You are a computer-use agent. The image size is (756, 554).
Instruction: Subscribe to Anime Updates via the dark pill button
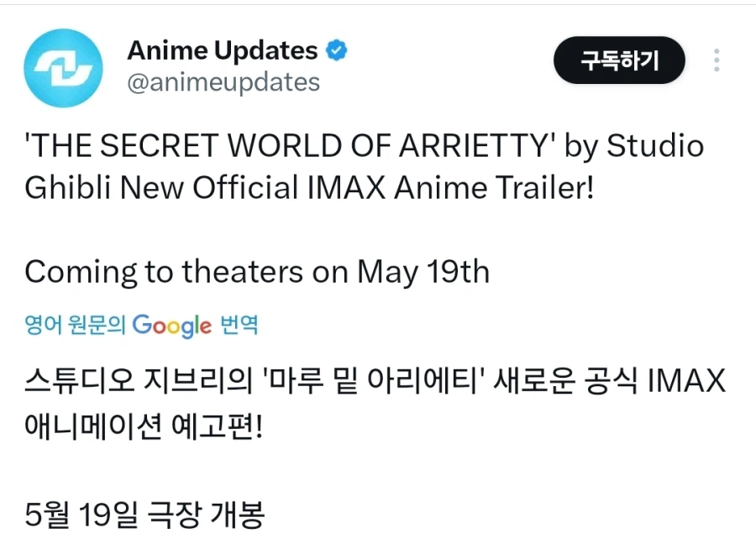pyautogui.click(x=619, y=60)
